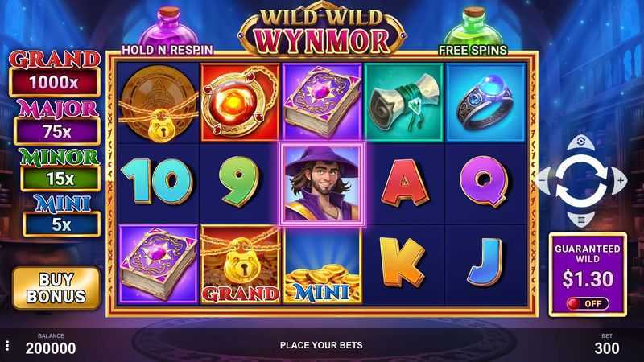Click the Buy Bonus button
Image resolution: width=644 pixels, height=362 pixels.
[x=56, y=288]
